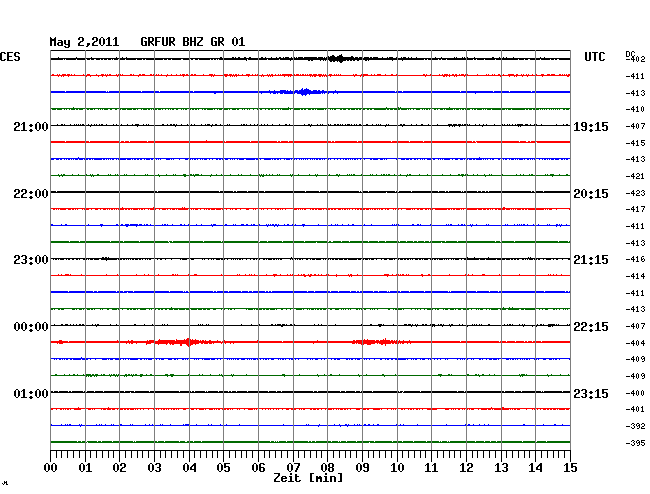
Task: Click the minute axis tick label "06"
Action: pyautogui.click(x=258, y=467)
